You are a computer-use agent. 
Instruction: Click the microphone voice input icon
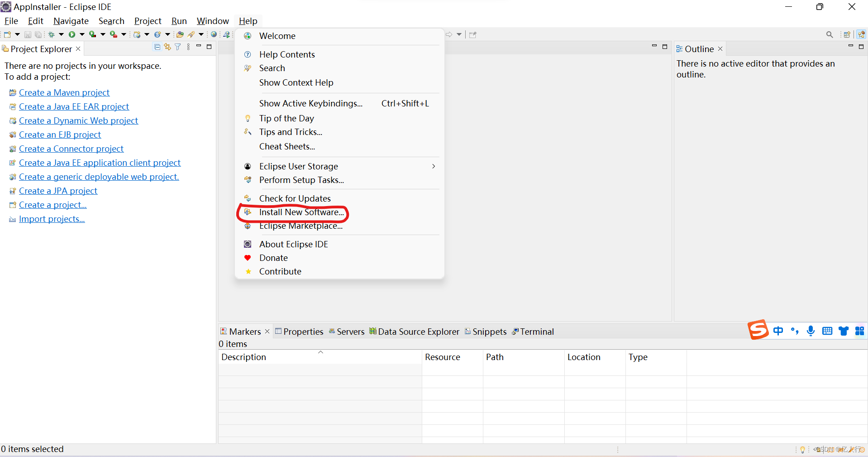[x=811, y=331]
